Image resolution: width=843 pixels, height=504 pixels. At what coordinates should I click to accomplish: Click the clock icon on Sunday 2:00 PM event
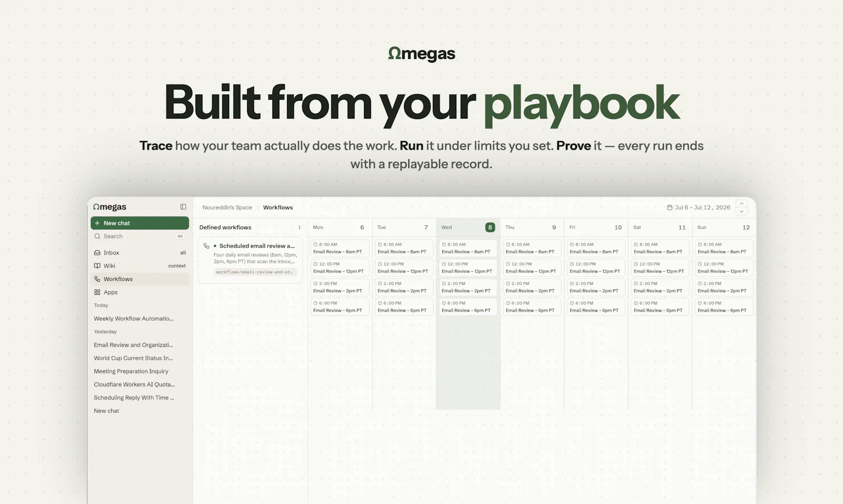(700, 283)
